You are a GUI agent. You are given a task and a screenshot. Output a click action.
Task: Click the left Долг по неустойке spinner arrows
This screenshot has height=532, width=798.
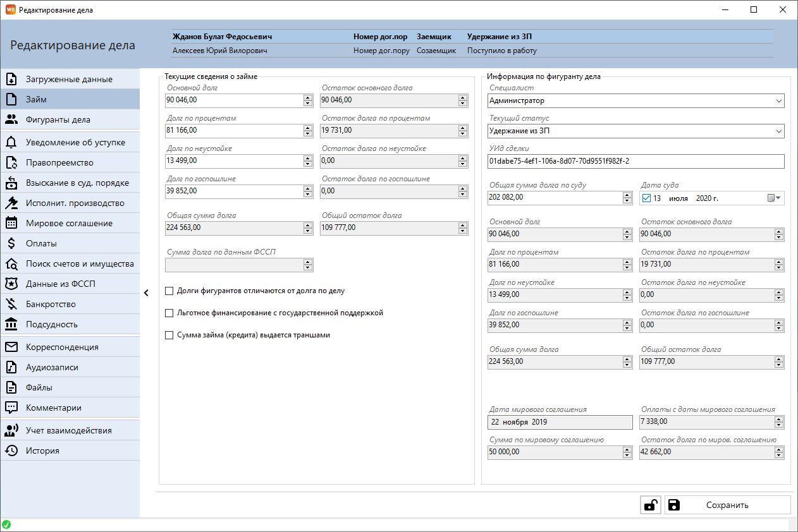(x=308, y=160)
